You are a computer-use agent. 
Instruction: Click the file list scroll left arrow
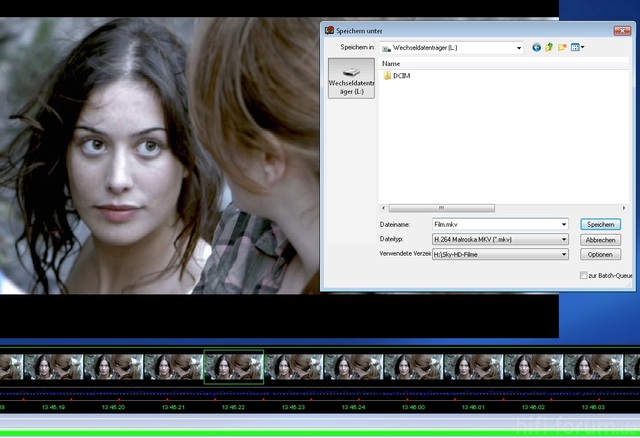(383, 208)
